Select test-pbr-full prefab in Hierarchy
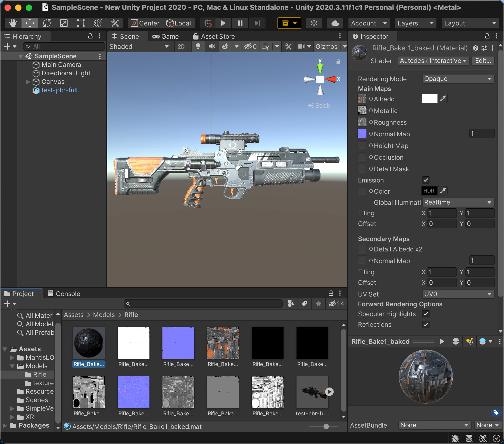The width and height of the screenshot is (504, 444). click(59, 90)
